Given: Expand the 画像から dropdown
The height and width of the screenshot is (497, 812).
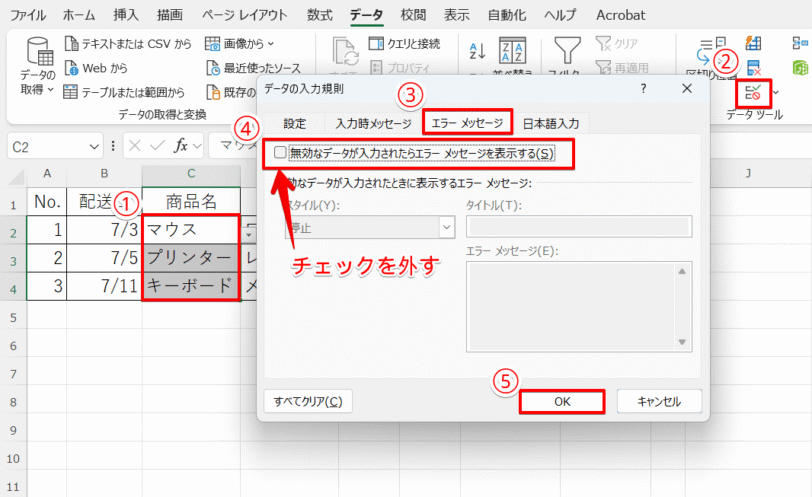Looking at the screenshot, I should 271,43.
